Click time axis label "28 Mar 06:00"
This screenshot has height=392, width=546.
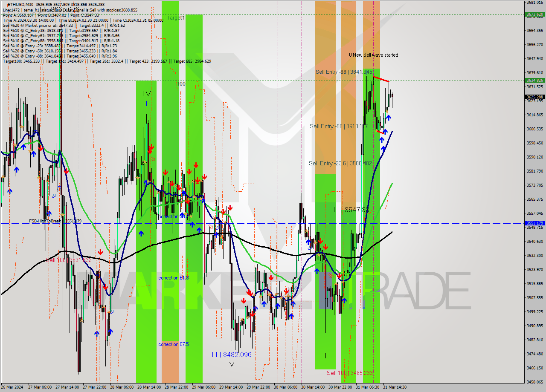pyautogui.click(x=122, y=387)
